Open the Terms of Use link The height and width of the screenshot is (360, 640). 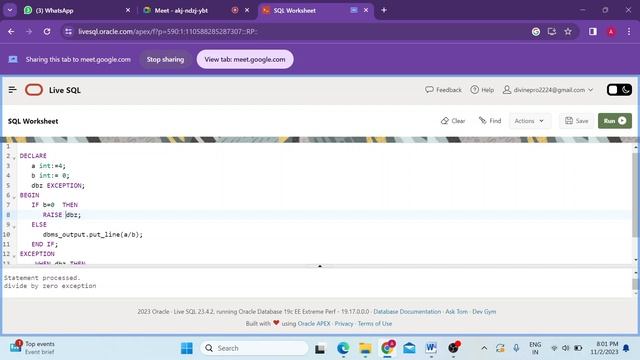pyautogui.click(x=375, y=323)
